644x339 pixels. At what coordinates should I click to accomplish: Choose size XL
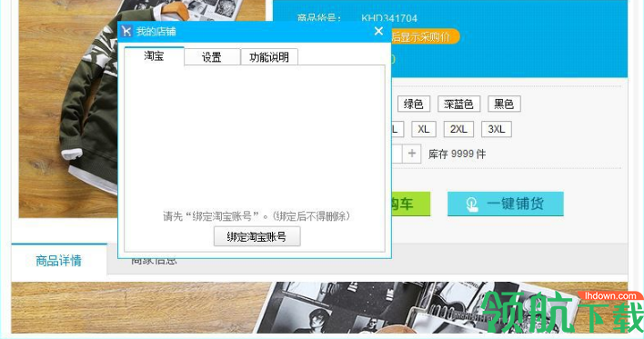(x=424, y=129)
